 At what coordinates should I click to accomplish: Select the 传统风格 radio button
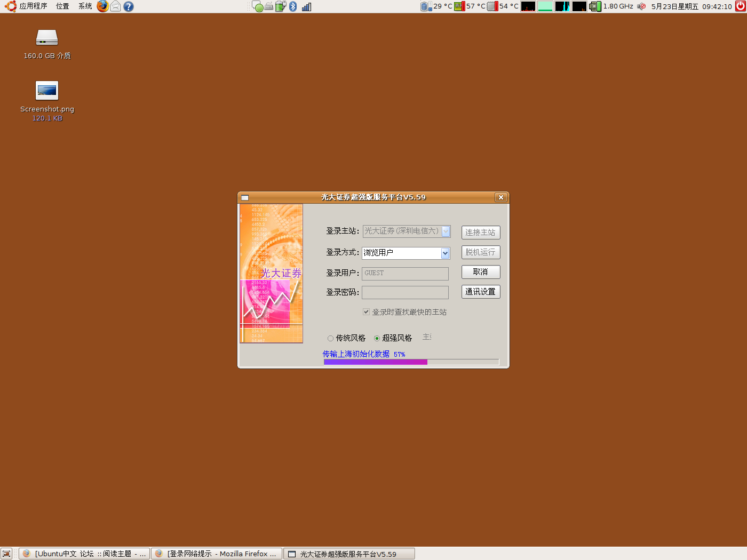coord(331,338)
